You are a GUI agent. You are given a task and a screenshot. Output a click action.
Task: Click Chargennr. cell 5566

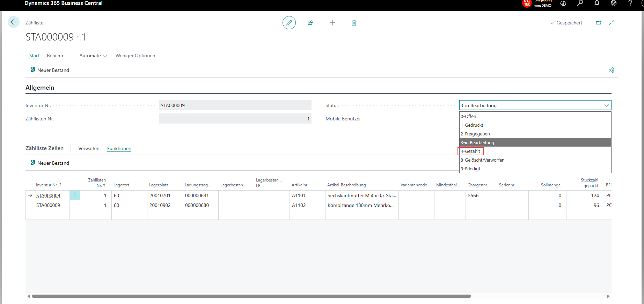pyautogui.click(x=481, y=195)
